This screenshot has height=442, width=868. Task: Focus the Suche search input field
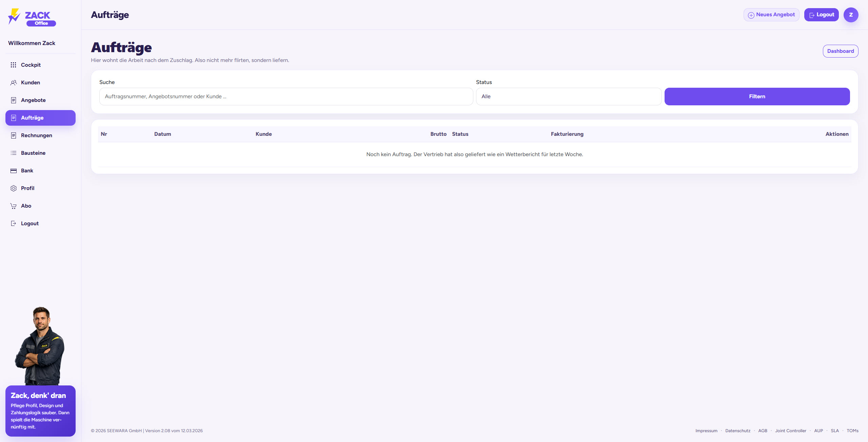(286, 97)
